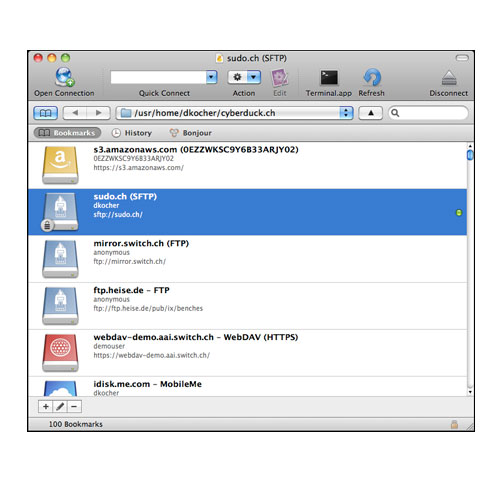Click the demouser username text

click(x=109, y=346)
